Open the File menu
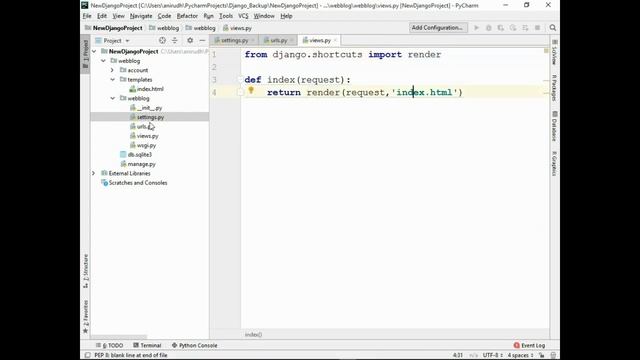 pos(87,16)
